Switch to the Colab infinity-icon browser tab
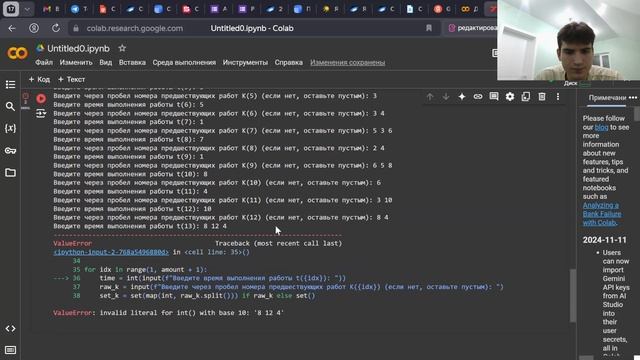 (x=469, y=9)
